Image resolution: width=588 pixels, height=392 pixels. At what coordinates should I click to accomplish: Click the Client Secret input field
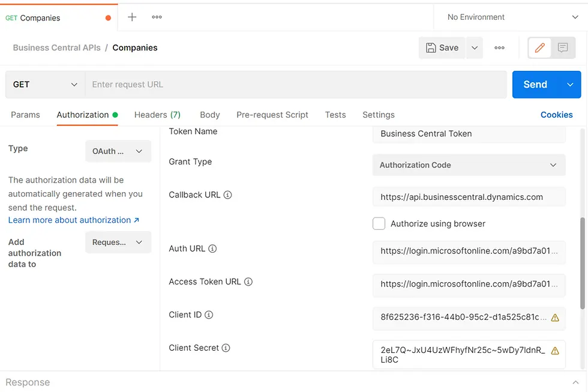(469, 355)
